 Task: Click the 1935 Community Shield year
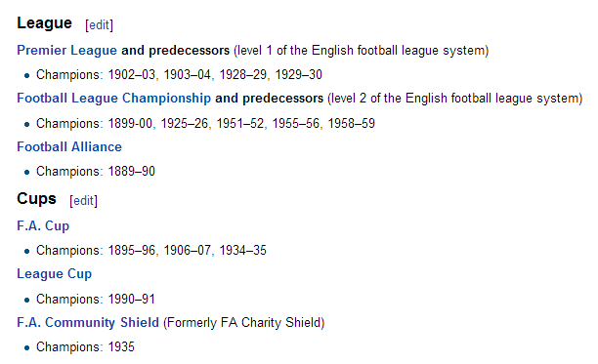tap(121, 347)
